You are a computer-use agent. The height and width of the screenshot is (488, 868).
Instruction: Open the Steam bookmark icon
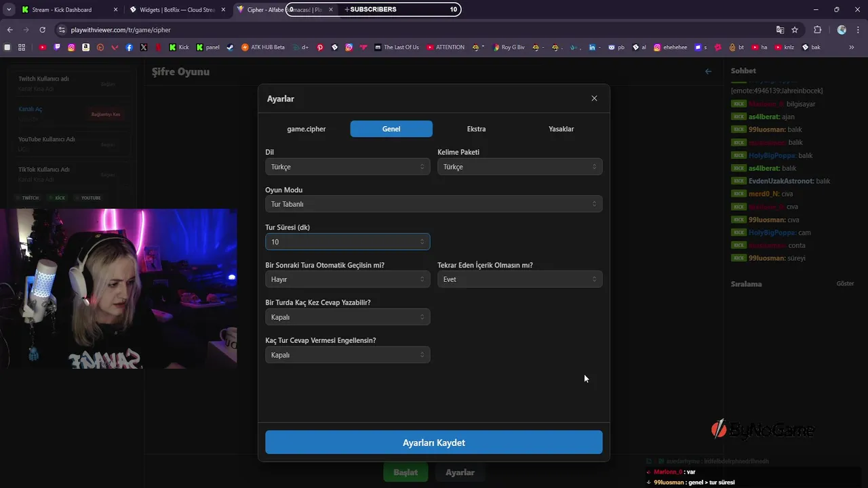pyautogui.click(x=230, y=47)
